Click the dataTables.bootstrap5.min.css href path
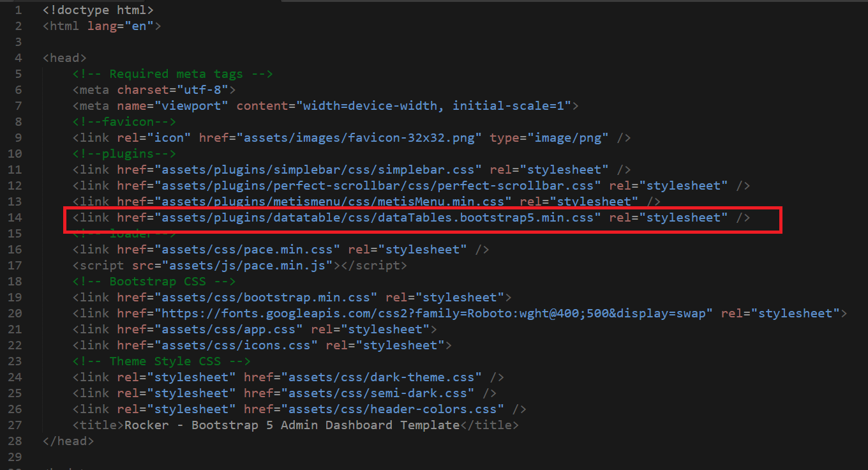Screen dimensions: 868x470 [378, 218]
